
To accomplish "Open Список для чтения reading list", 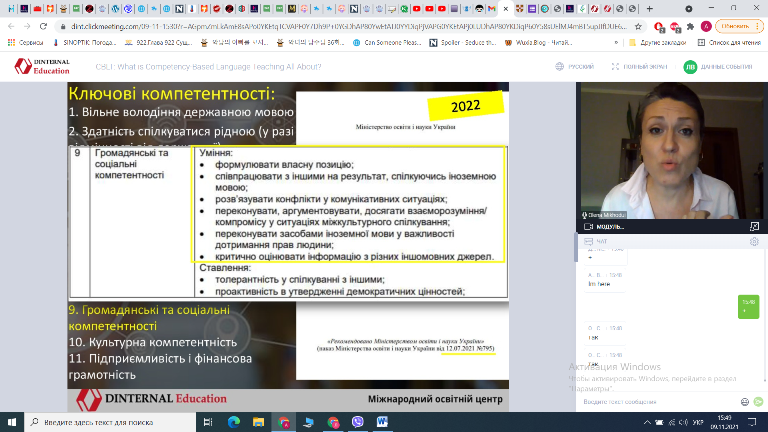I will pyautogui.click(x=729, y=43).
